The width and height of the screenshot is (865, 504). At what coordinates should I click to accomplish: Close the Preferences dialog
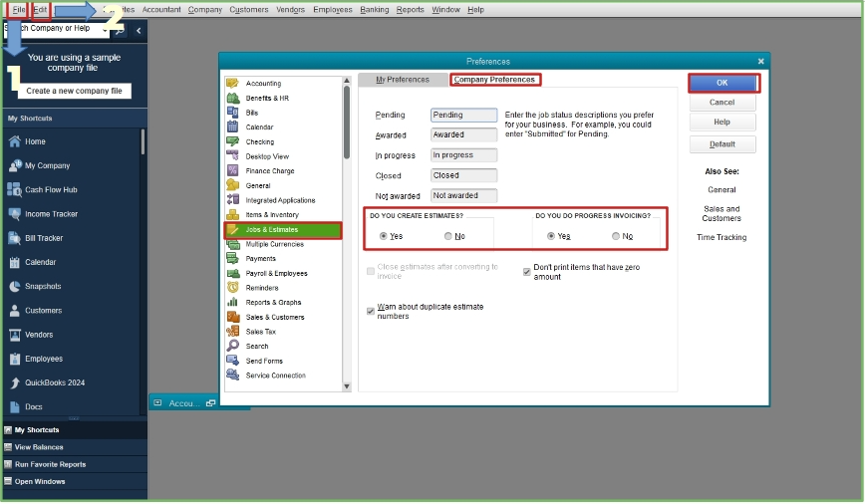pyautogui.click(x=760, y=61)
